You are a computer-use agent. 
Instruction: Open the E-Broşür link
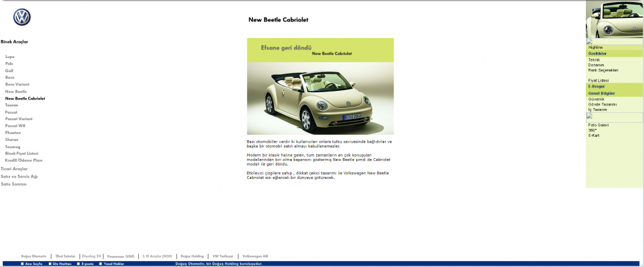(x=597, y=87)
